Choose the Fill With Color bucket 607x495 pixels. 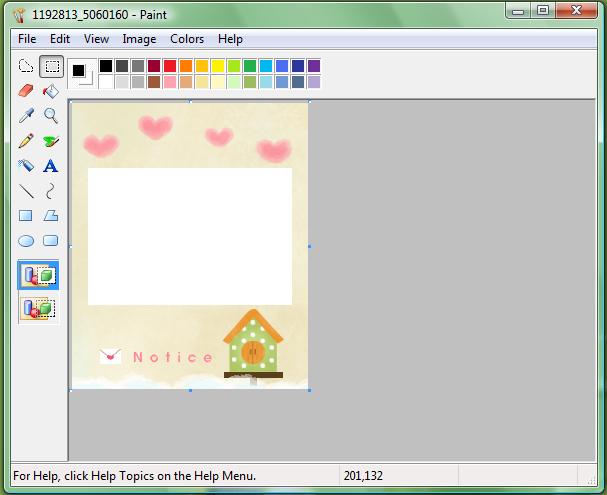(x=51, y=91)
